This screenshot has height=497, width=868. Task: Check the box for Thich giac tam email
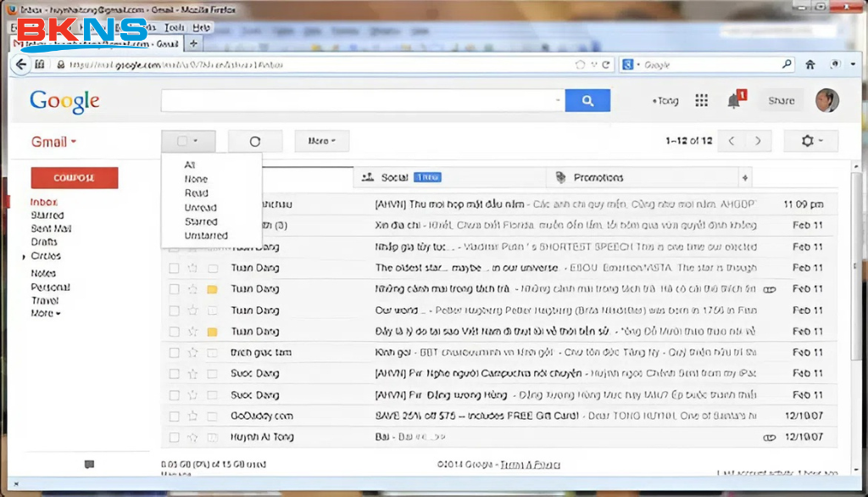click(174, 353)
